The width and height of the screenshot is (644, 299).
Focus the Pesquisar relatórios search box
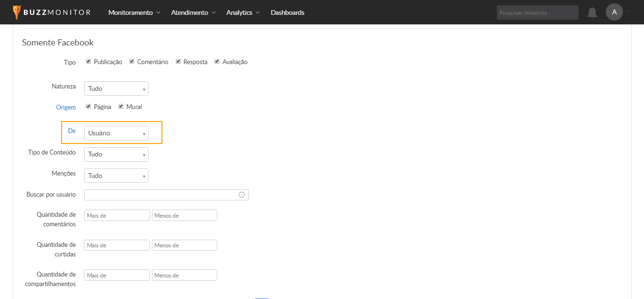click(x=537, y=13)
